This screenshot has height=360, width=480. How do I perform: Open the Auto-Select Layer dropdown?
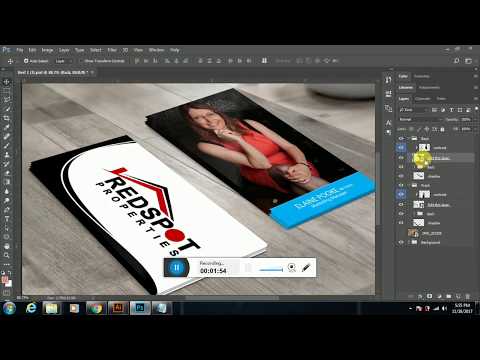pos(64,61)
